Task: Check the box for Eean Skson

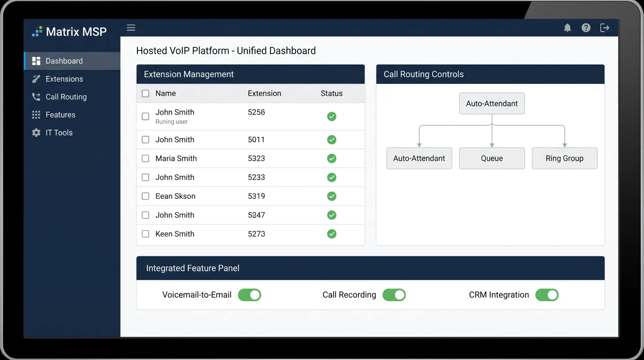Action: (145, 196)
